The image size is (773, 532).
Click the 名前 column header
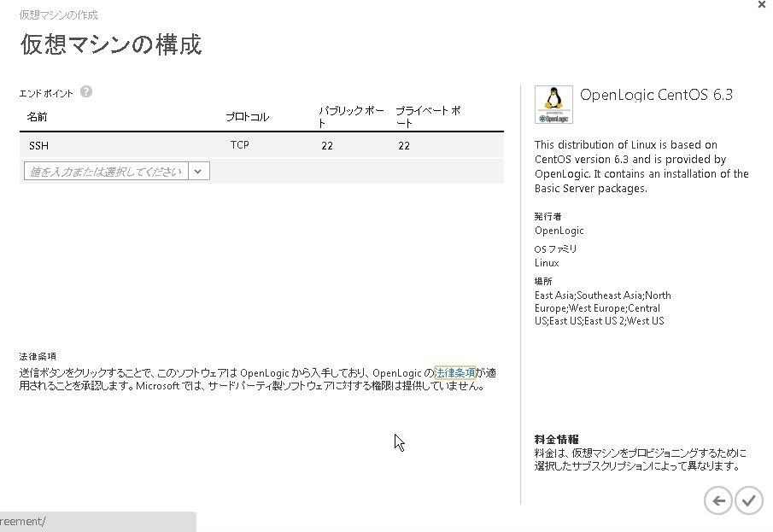coord(37,117)
